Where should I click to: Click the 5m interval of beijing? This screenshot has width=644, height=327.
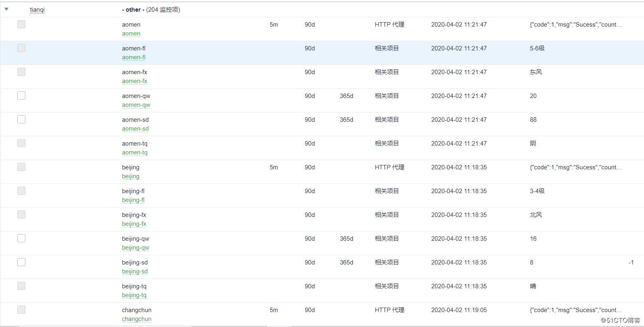tap(274, 167)
